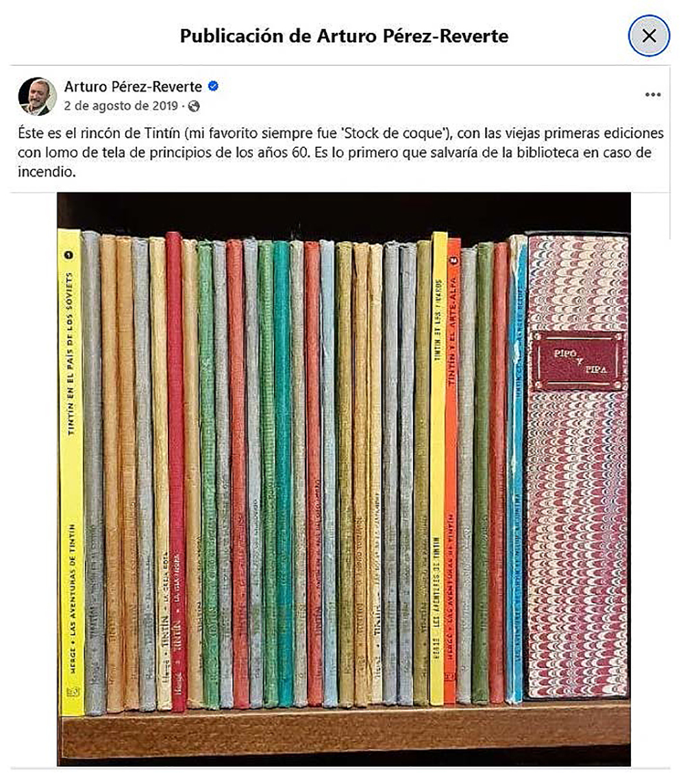
Task: Click the numbered circle on the orange spine
Action: click(453, 260)
